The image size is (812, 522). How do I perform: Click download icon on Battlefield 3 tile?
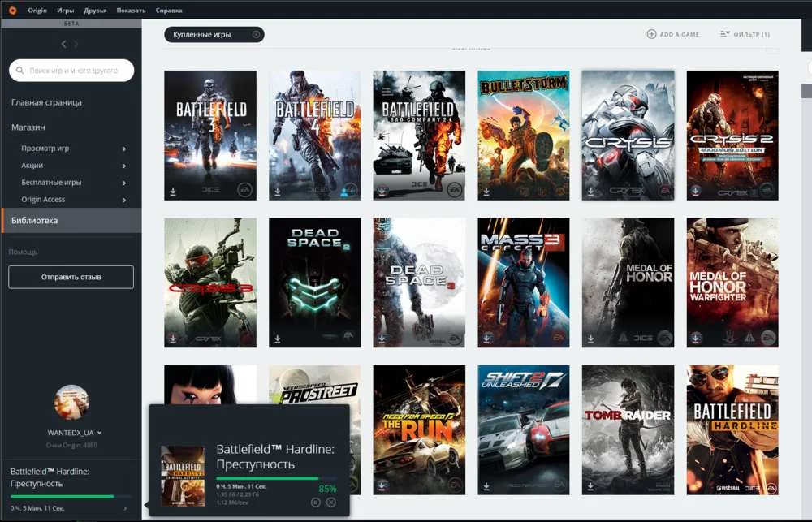click(173, 192)
